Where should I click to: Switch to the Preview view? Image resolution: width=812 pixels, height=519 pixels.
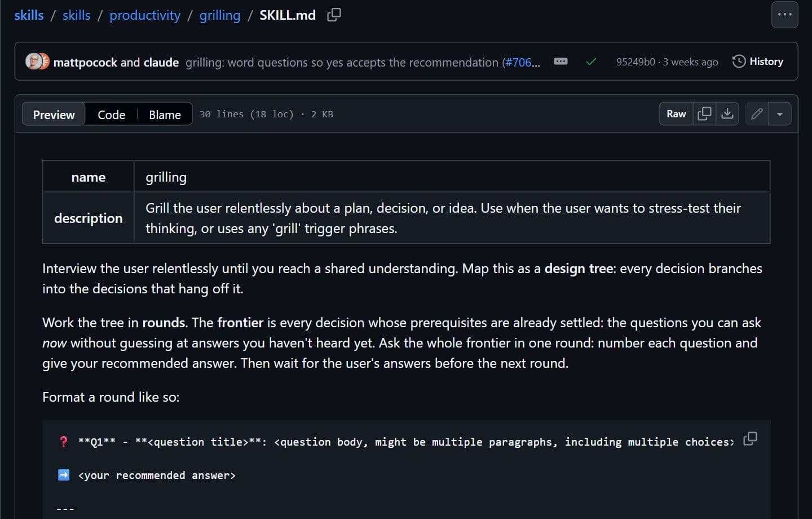54,114
